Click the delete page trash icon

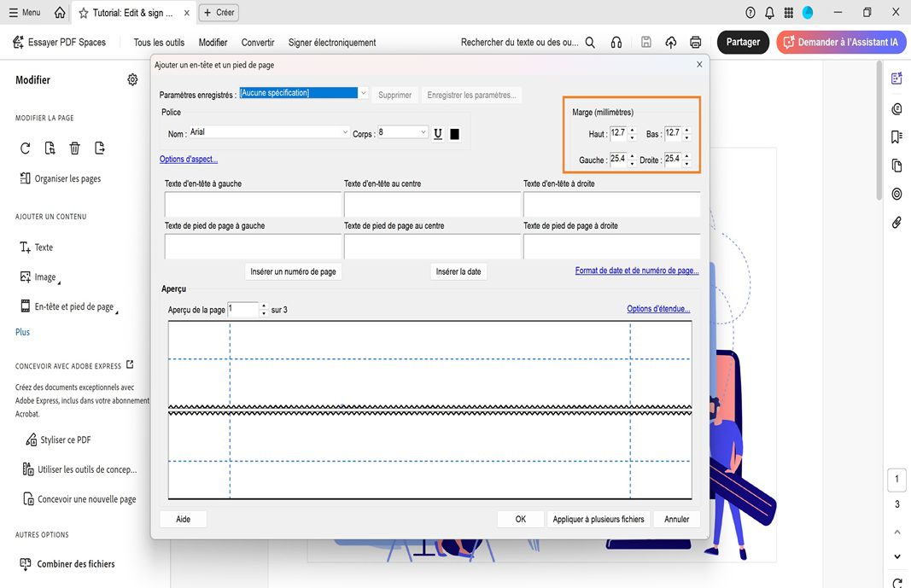(74, 148)
